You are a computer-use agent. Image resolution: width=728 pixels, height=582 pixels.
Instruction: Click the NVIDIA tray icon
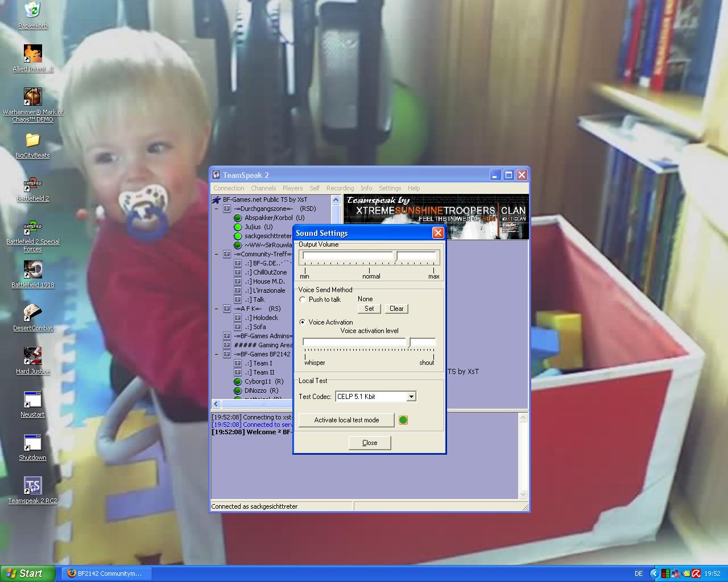click(x=686, y=573)
